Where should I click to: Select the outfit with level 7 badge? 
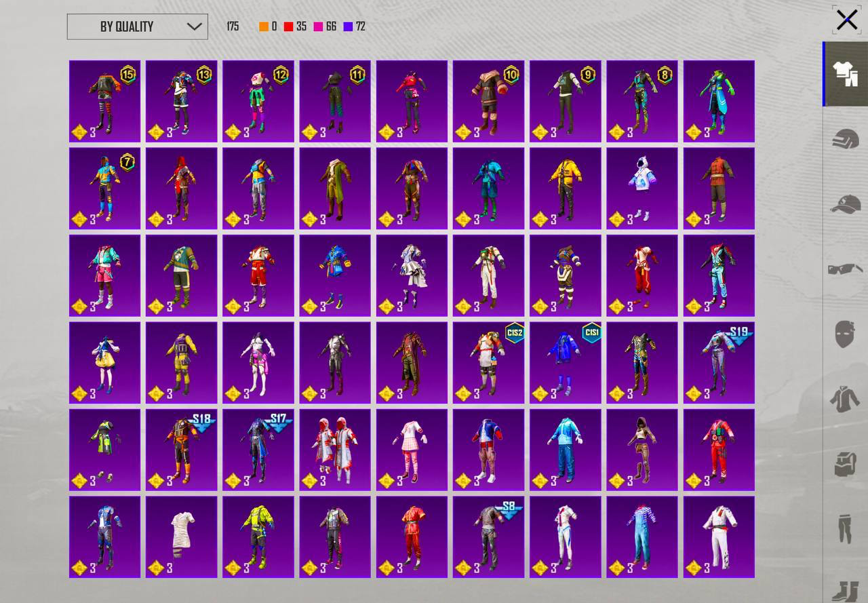coord(104,189)
